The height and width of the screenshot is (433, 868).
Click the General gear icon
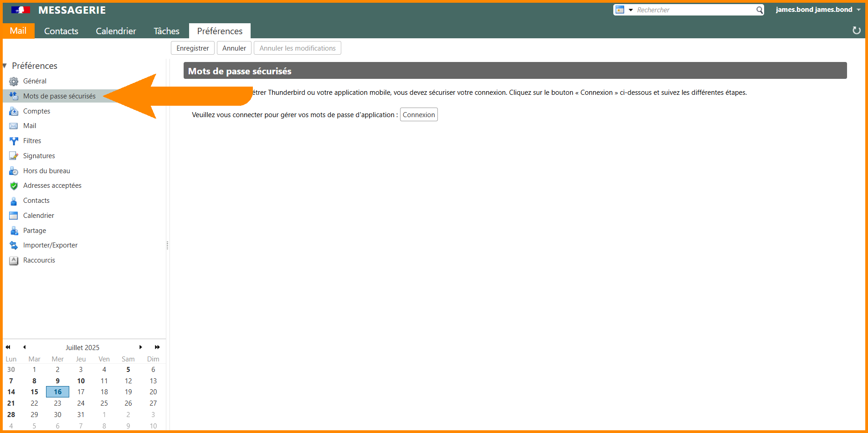click(14, 82)
